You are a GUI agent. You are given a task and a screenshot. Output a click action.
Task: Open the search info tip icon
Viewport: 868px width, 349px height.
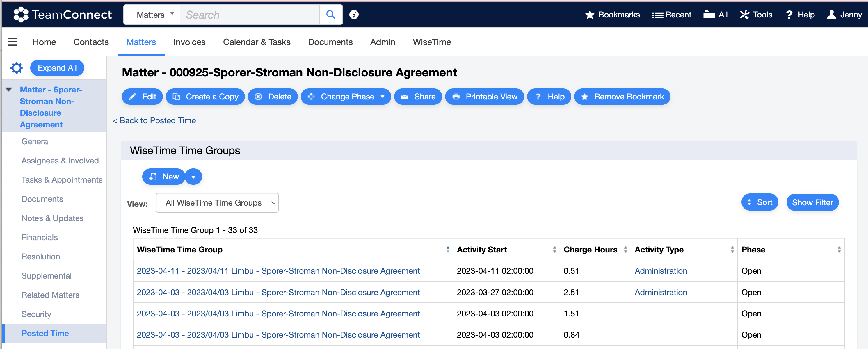(x=354, y=15)
